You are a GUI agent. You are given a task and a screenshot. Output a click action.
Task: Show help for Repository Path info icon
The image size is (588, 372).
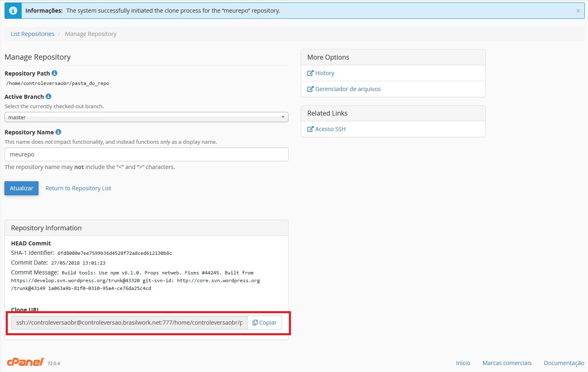point(54,73)
